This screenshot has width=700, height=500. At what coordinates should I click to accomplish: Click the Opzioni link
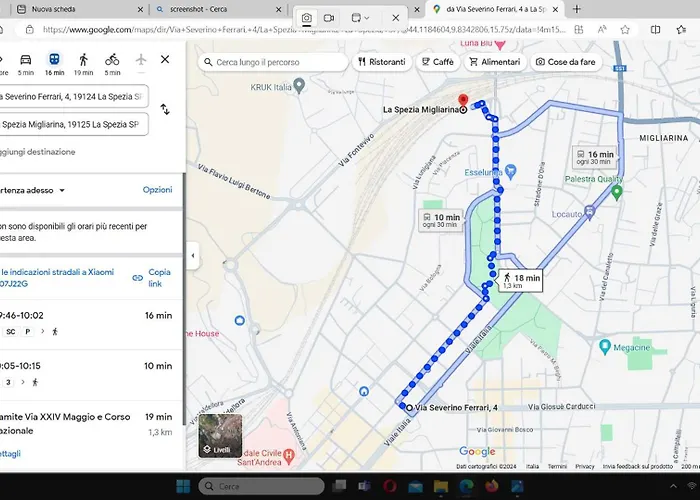click(157, 190)
